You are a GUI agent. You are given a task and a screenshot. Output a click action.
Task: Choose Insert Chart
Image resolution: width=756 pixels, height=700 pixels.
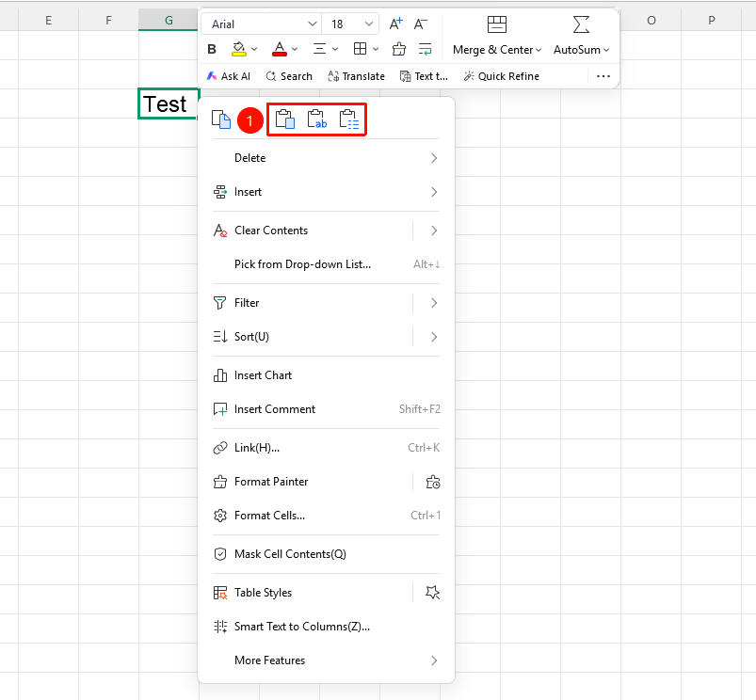[327, 375]
